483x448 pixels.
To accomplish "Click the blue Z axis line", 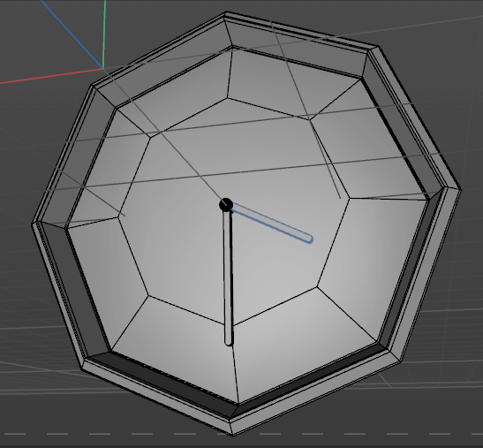I will (x=72, y=34).
